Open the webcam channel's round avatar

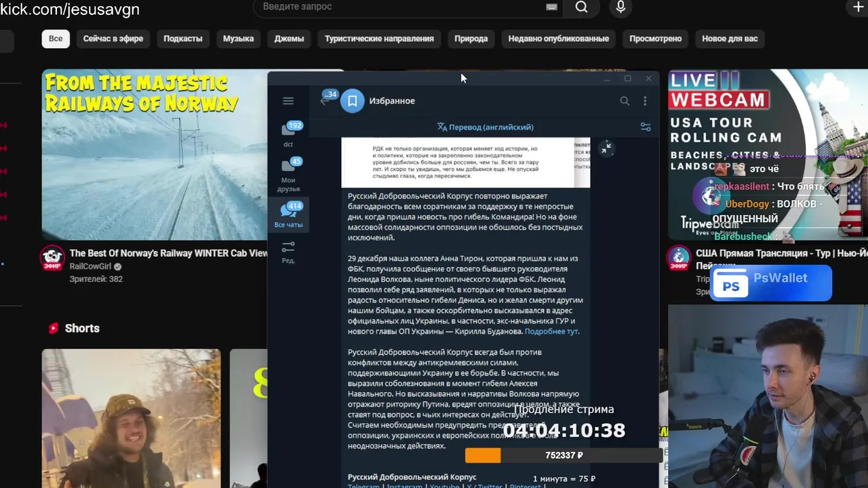[x=679, y=258]
